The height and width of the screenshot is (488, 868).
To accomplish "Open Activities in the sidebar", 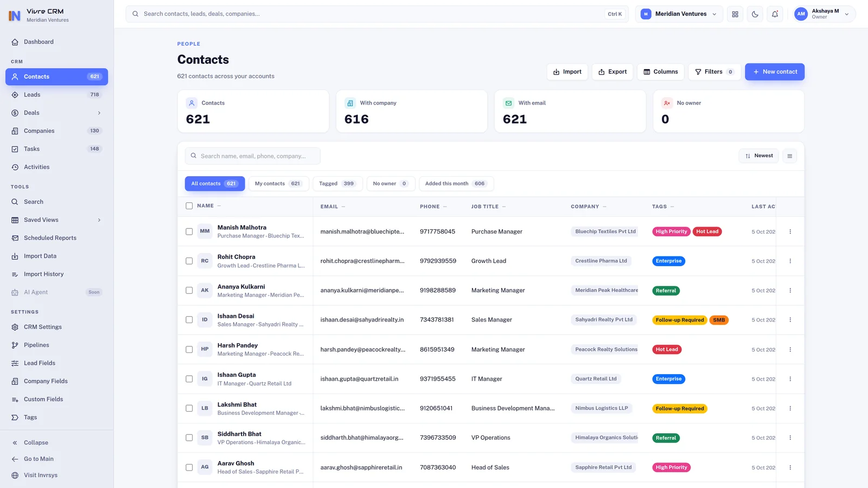I will [56, 167].
